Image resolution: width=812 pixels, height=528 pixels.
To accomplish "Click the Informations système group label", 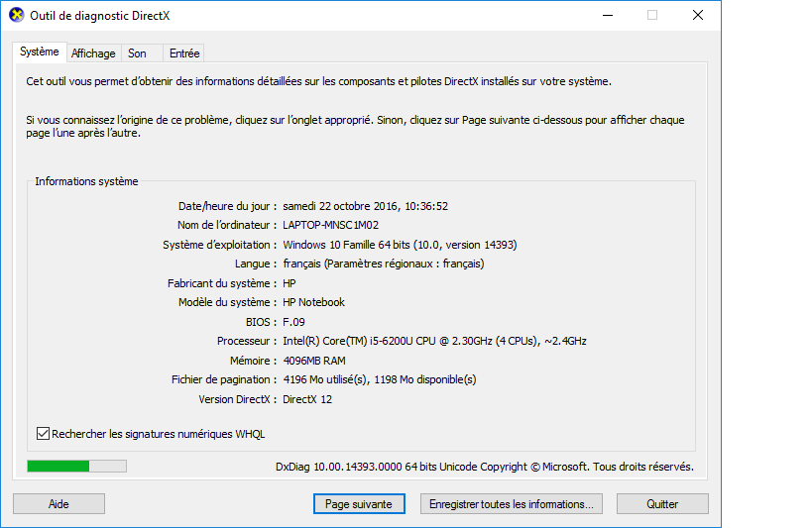I will [x=86, y=181].
